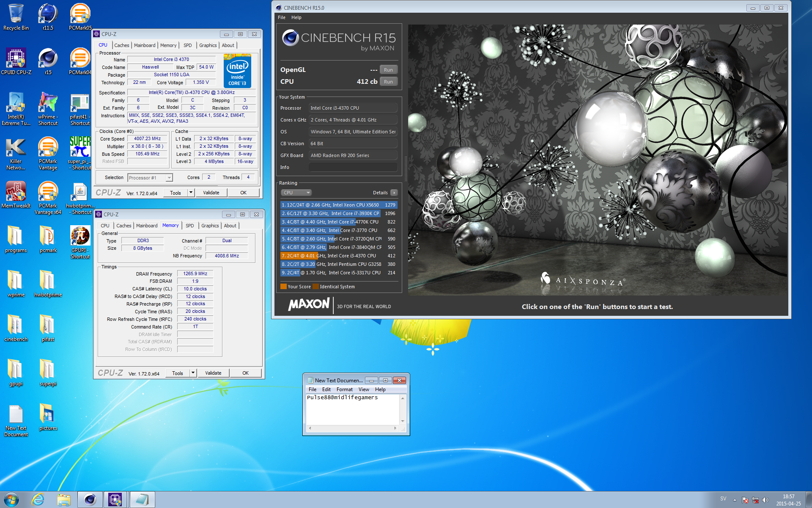Screen dimensions: 812x508
Task: Click the Notepad text area
Action: coord(353,409)
